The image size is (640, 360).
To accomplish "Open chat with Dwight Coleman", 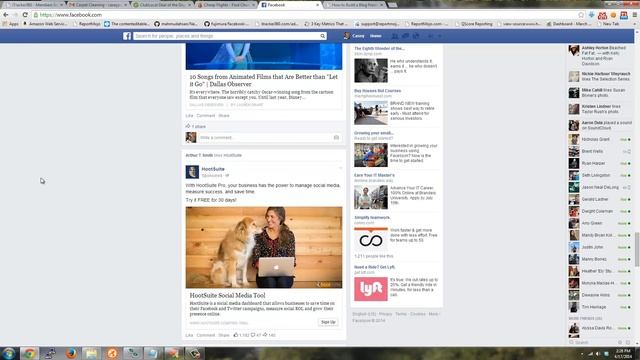I will pyautogui.click(x=600, y=211).
